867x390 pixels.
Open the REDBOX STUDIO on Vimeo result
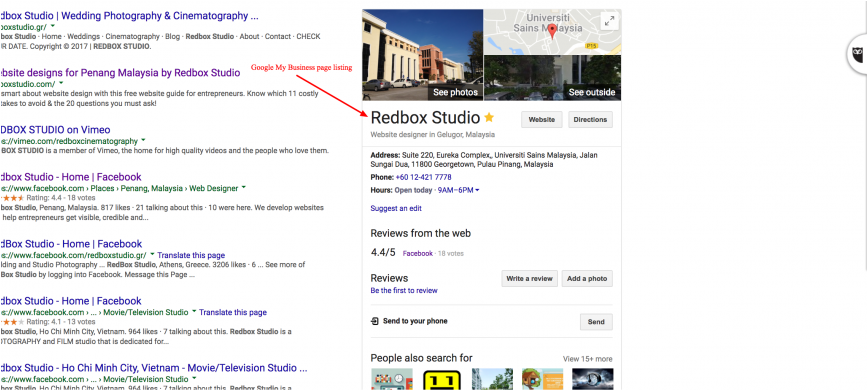[x=55, y=130]
